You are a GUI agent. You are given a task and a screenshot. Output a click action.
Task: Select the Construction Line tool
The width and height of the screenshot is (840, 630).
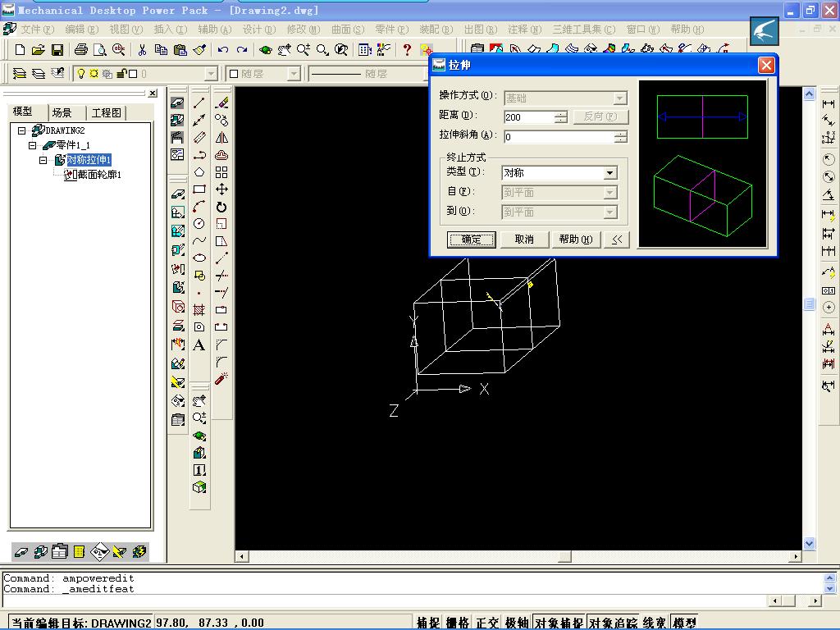pyautogui.click(x=199, y=120)
